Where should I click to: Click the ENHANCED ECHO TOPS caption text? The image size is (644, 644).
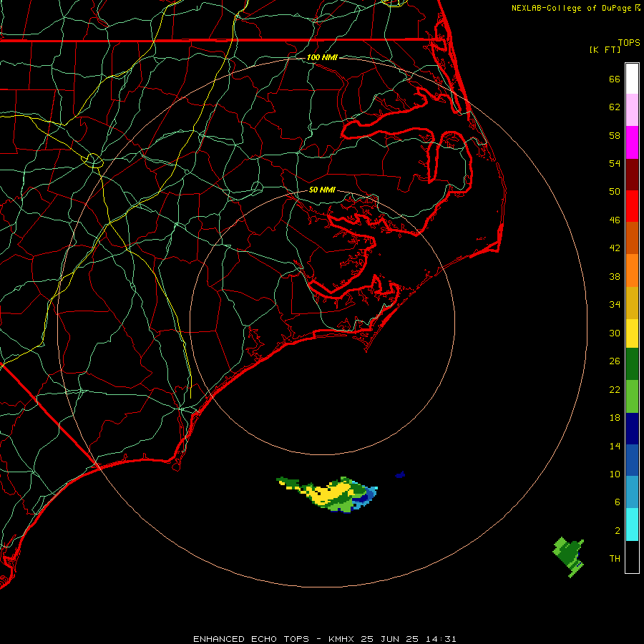click(251, 639)
